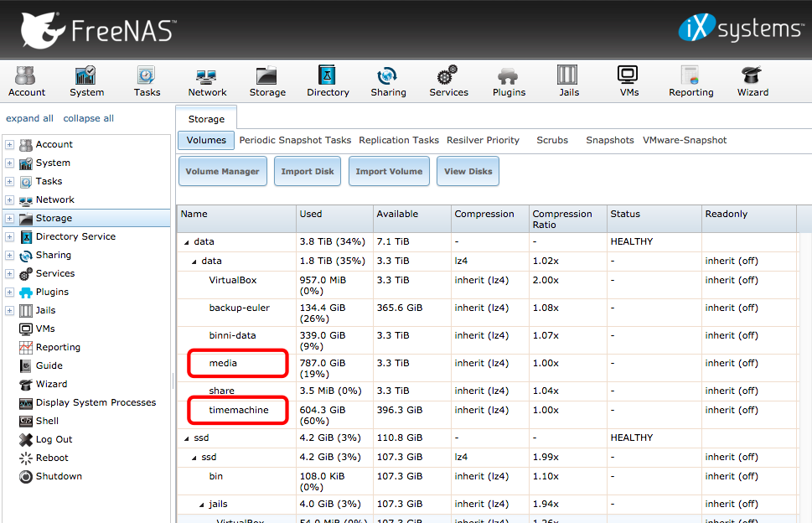Image resolution: width=812 pixels, height=523 pixels.
Task: Select the media dataset row
Action: click(487, 368)
